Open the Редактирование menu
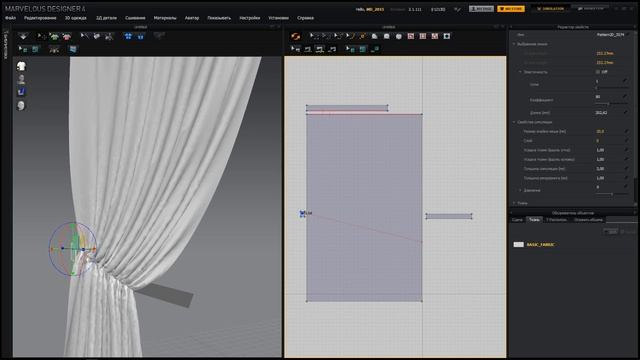The width and height of the screenshot is (640, 360). coord(40,18)
